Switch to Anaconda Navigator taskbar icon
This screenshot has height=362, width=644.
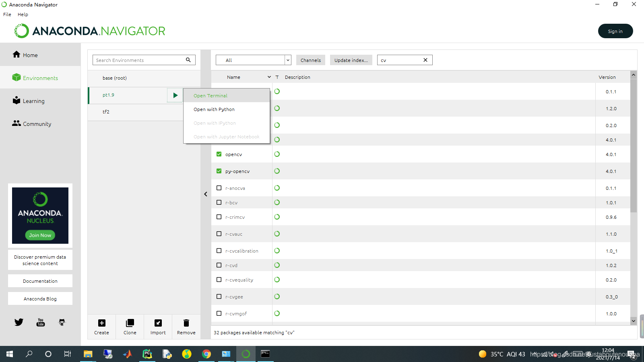coord(246,354)
